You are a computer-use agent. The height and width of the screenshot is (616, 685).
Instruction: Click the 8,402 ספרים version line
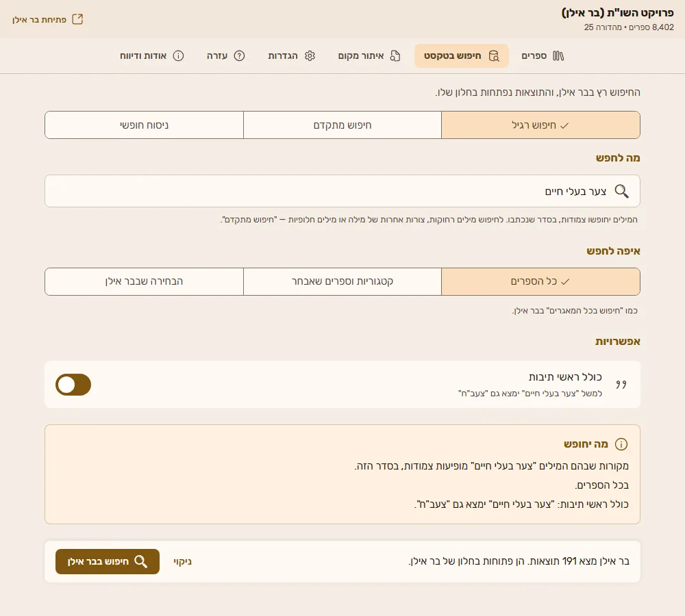pyautogui.click(x=629, y=27)
